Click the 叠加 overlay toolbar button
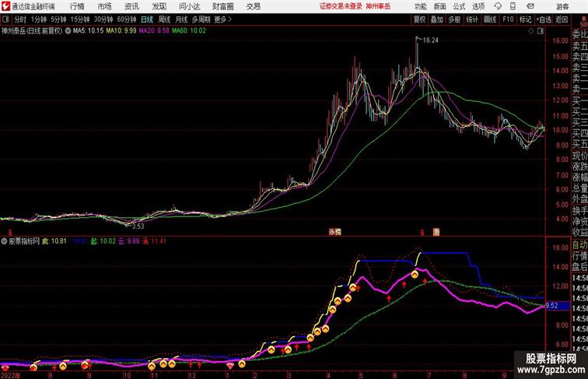 [437, 19]
